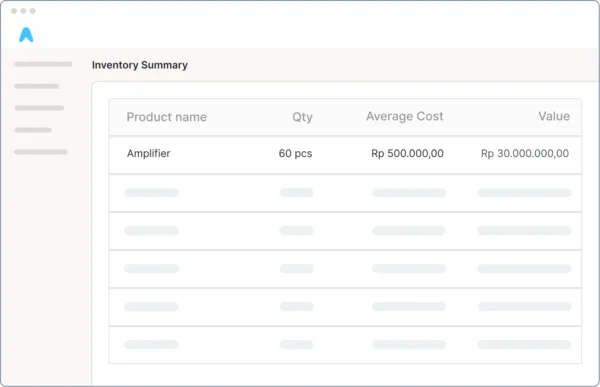Image resolution: width=600 pixels, height=387 pixels.
Task: Click the Product name column header
Action: tap(166, 117)
